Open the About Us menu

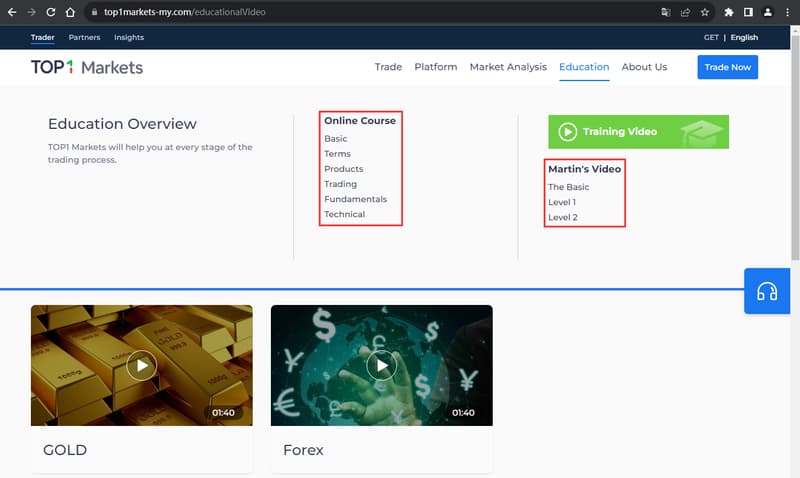click(x=644, y=67)
